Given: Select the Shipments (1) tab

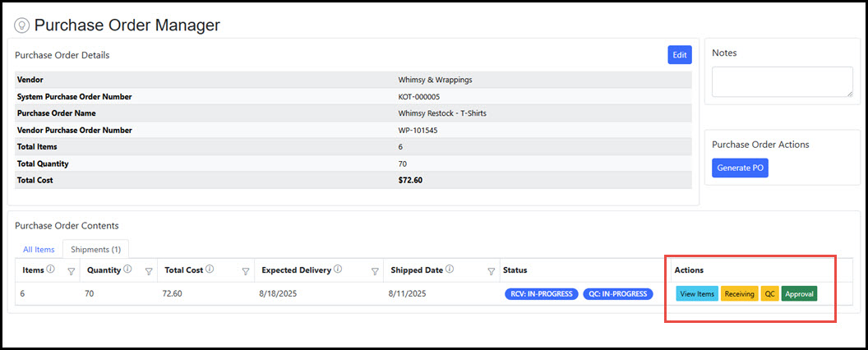Looking at the screenshot, I should tap(95, 249).
